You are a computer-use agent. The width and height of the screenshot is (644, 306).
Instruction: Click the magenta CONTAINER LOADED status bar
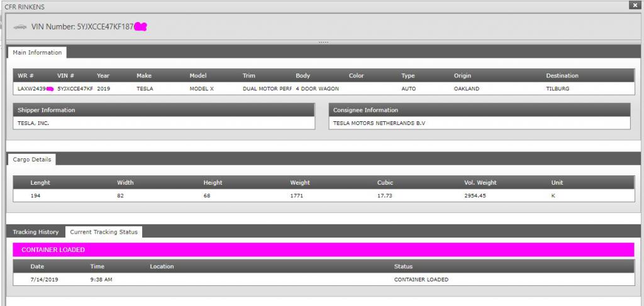tap(323, 249)
